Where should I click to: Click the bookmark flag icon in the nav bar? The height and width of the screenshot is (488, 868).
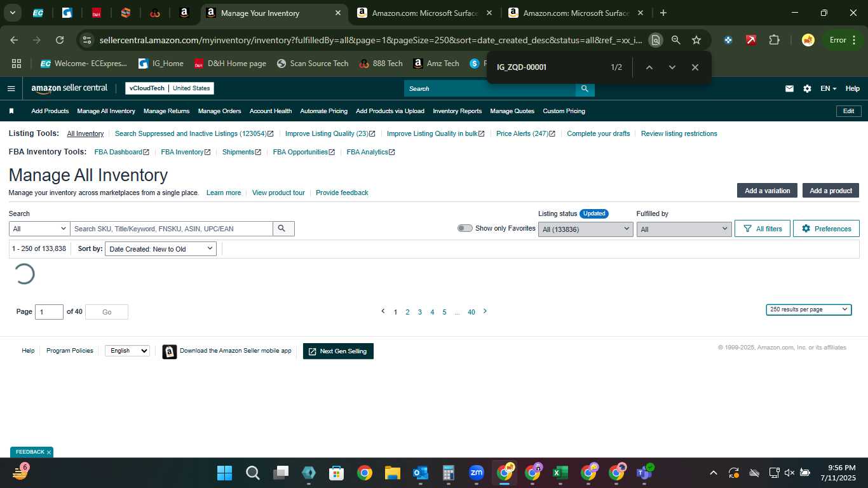tap(11, 111)
